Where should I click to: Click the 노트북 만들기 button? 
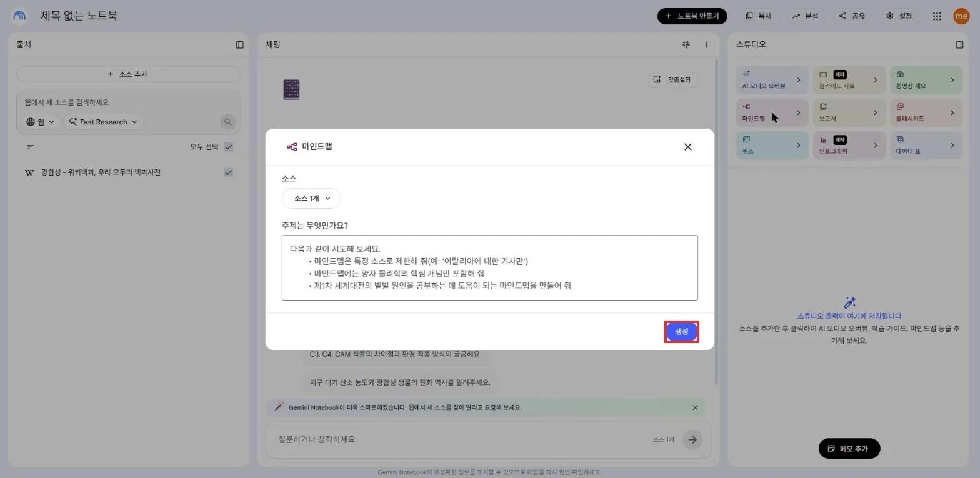click(692, 16)
